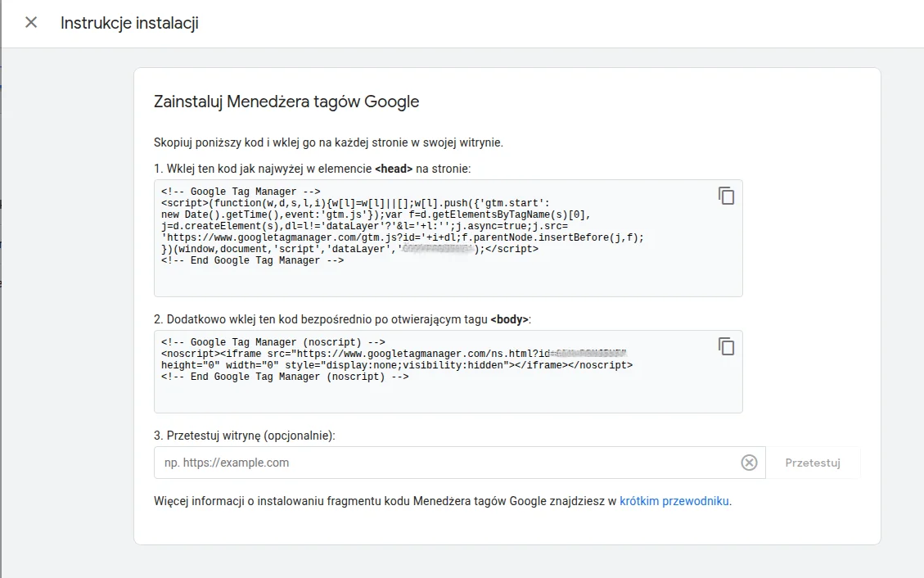Close the Instrukcje instalacji dialog
Viewport: 924px width, 578px height.
[31, 22]
